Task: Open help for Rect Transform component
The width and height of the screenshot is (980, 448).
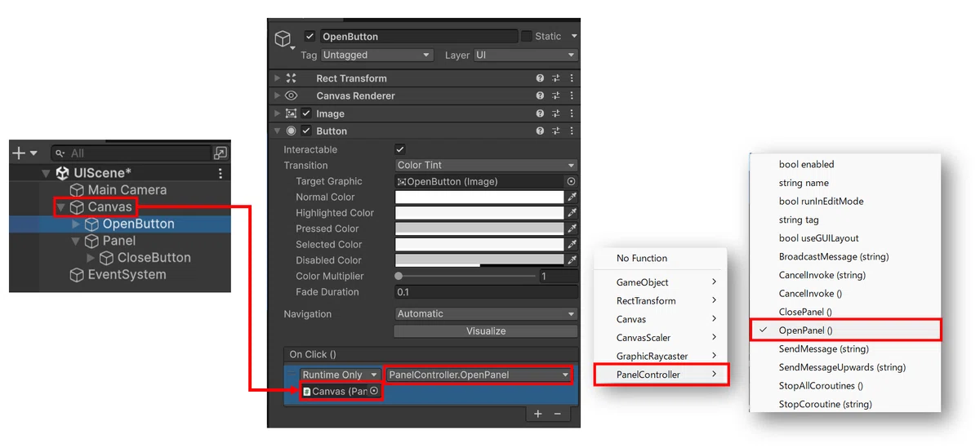Action: click(x=540, y=78)
